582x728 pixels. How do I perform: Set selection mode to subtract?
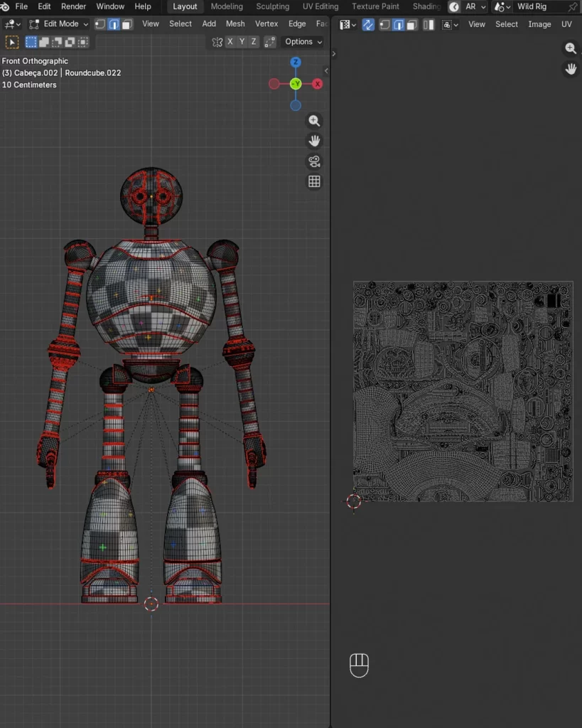point(57,42)
